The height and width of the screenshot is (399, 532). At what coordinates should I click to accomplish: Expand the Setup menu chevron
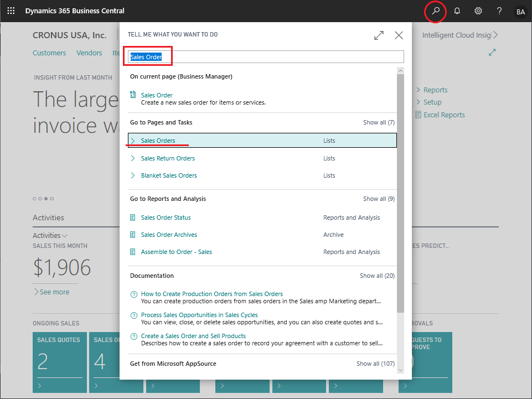(x=419, y=102)
